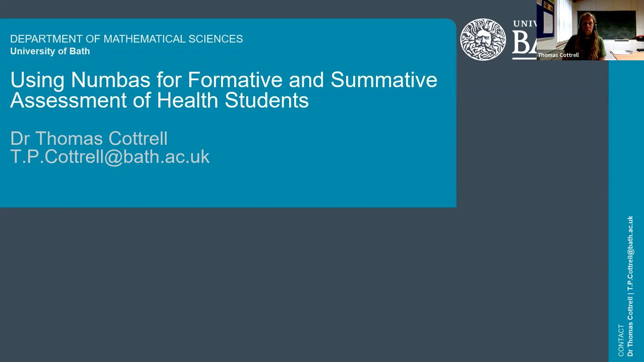The image size is (644, 362).
Task: Click the blue noticeboard in the webcam feed
Action: point(546,18)
